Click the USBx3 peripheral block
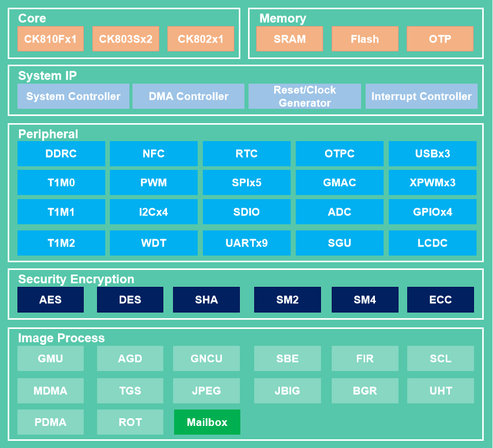493x448 pixels. coord(432,154)
